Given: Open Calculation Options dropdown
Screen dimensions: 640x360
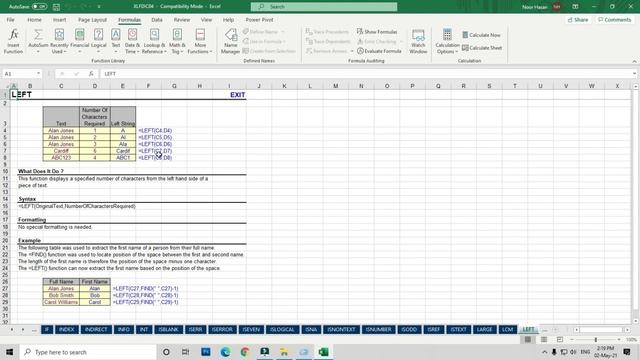Looking at the screenshot, I should point(447,41).
